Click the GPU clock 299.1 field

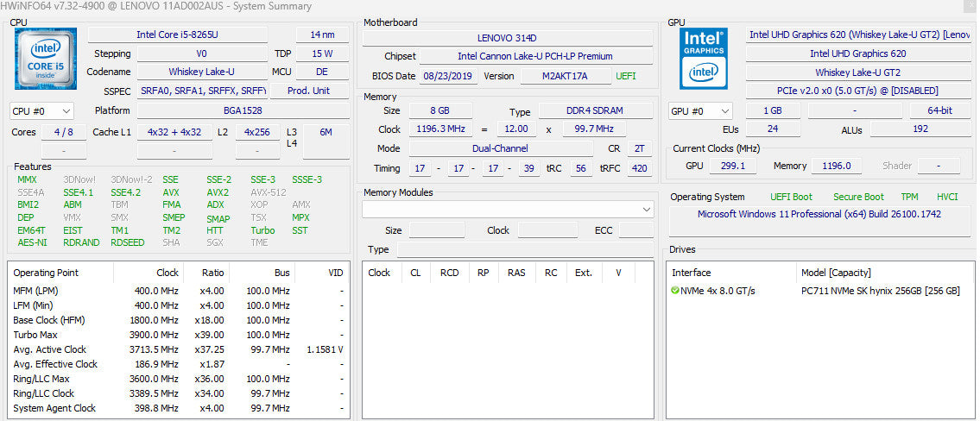click(732, 166)
